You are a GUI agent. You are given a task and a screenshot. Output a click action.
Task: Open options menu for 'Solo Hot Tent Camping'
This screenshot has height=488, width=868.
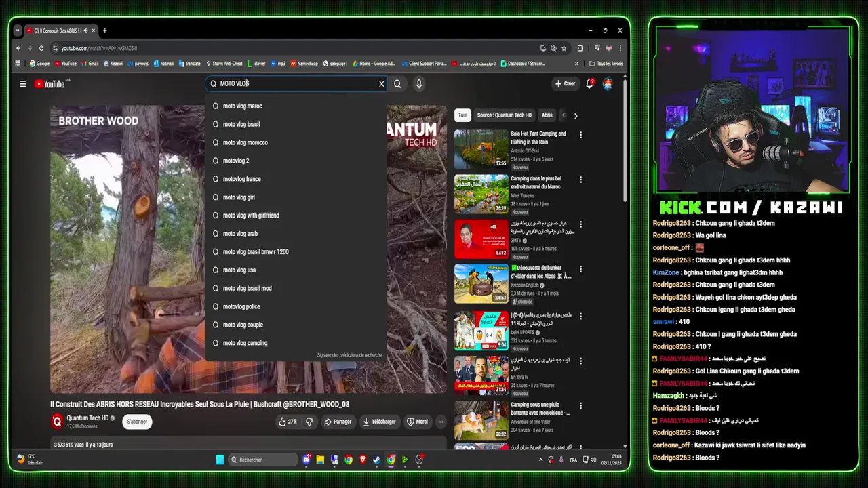(x=580, y=135)
